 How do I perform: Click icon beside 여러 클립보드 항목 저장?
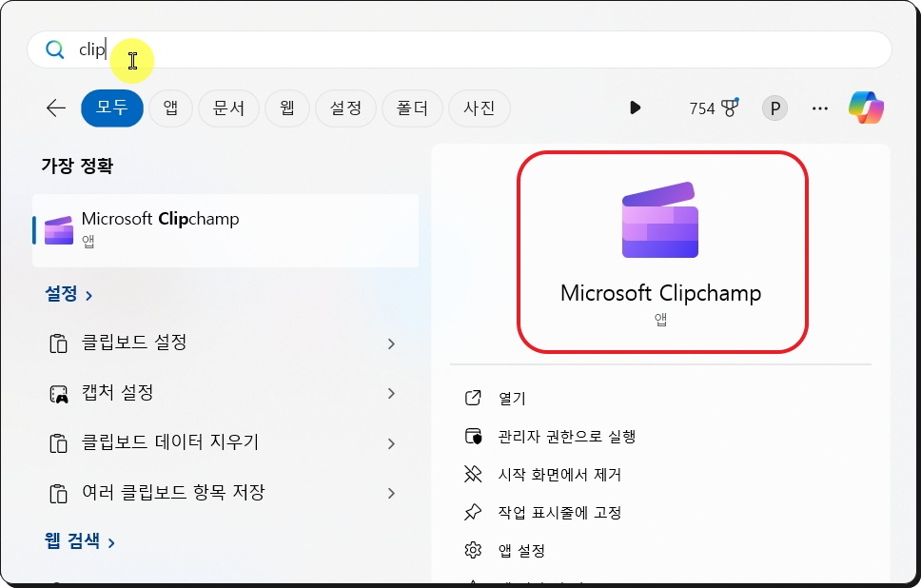58,494
